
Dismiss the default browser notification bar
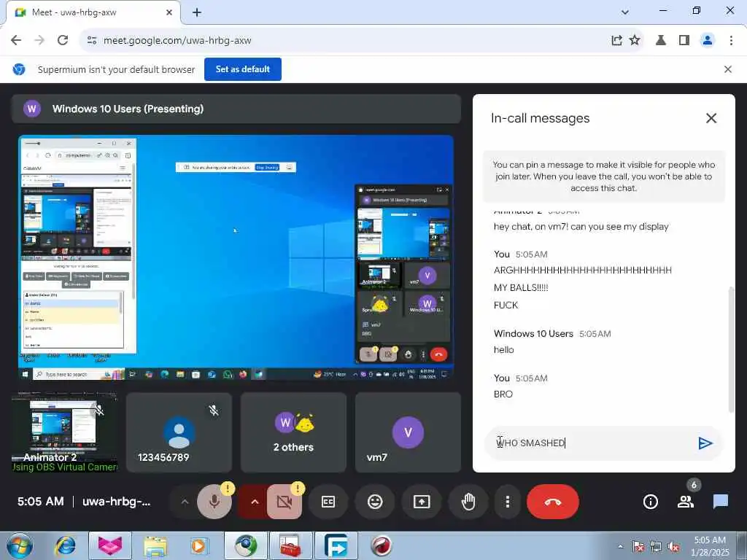tap(727, 69)
